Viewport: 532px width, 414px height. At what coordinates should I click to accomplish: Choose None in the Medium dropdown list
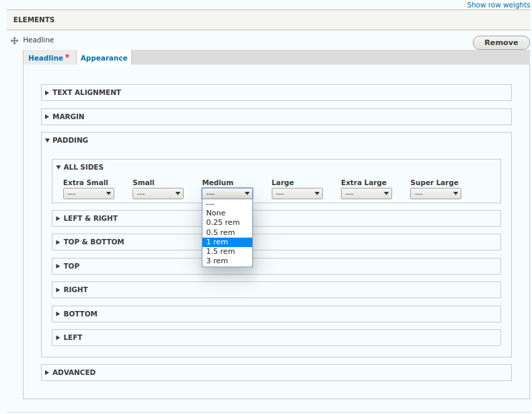[x=227, y=213]
